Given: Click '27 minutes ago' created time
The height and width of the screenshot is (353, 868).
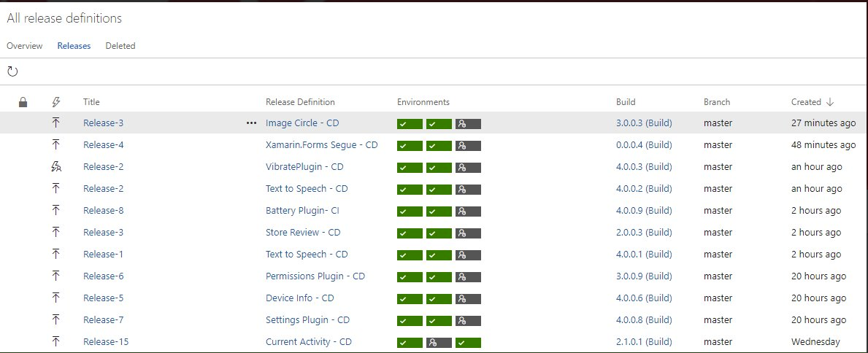Looking at the screenshot, I should pyautogui.click(x=823, y=123).
